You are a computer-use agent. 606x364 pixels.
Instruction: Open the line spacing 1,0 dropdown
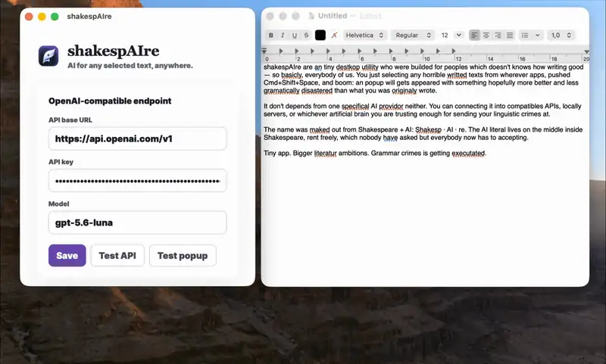point(561,35)
